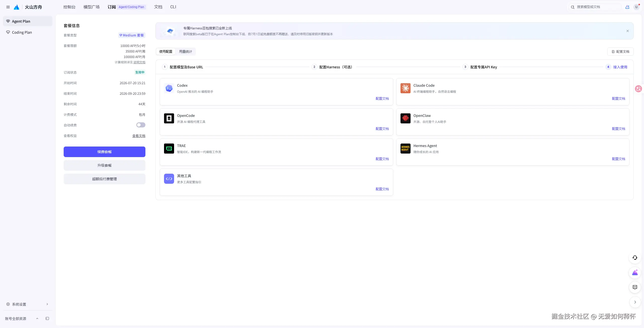Open OpenCode 配置文档 link
The image size is (644, 328).
[x=382, y=129]
